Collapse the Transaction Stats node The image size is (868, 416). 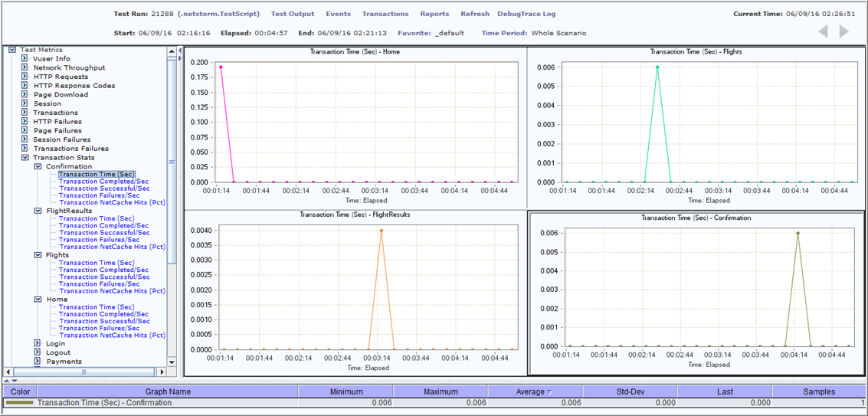(x=25, y=157)
